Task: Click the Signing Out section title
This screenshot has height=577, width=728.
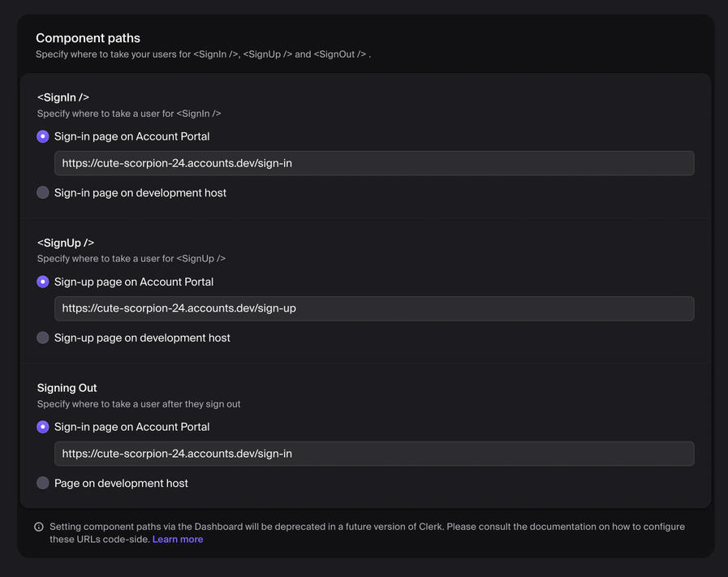Action: [x=67, y=387]
